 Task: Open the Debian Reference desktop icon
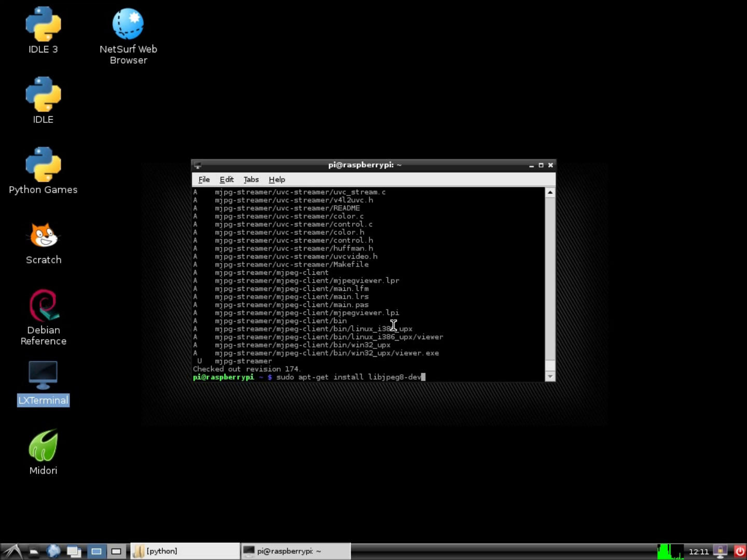44,317
